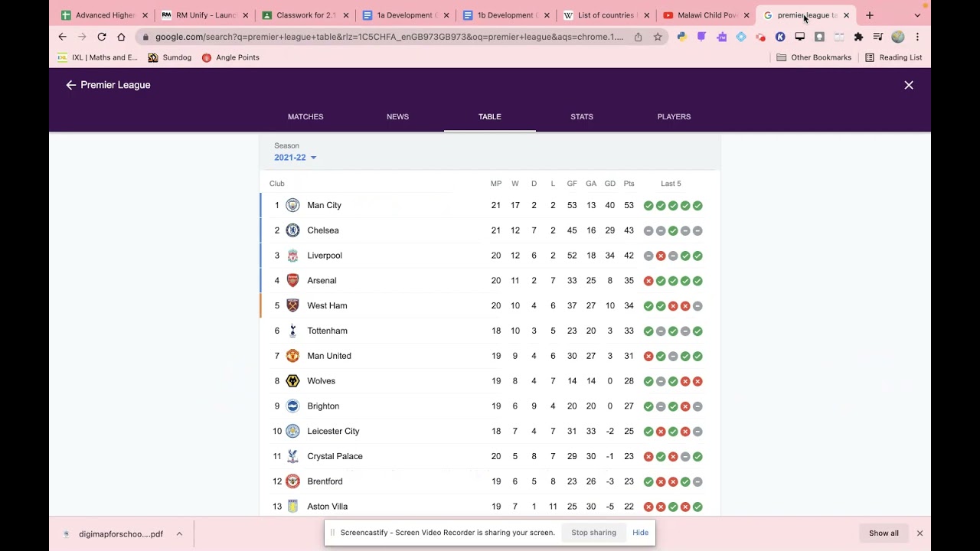Go back using the Premier League arrow
This screenshot has width=980, height=551.
71,85
